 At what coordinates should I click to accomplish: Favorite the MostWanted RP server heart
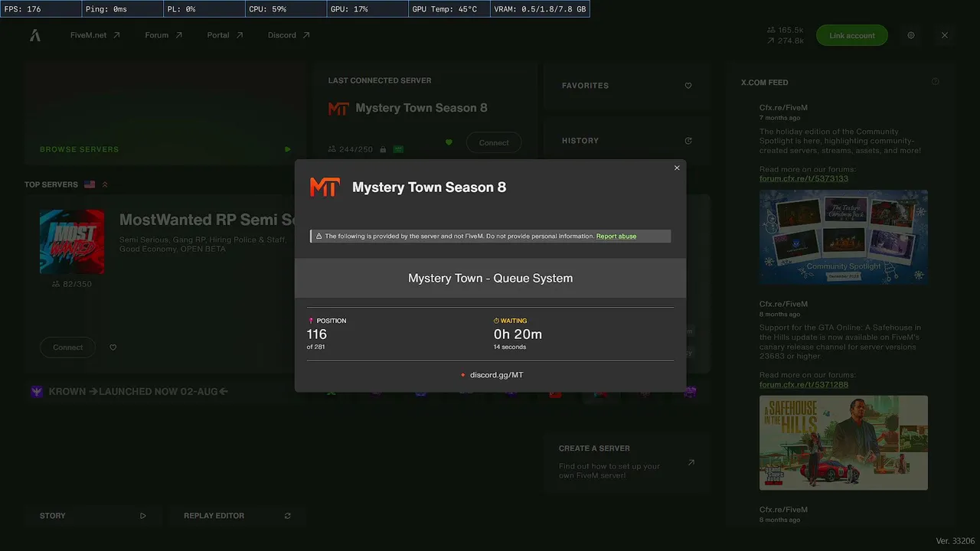click(x=113, y=347)
